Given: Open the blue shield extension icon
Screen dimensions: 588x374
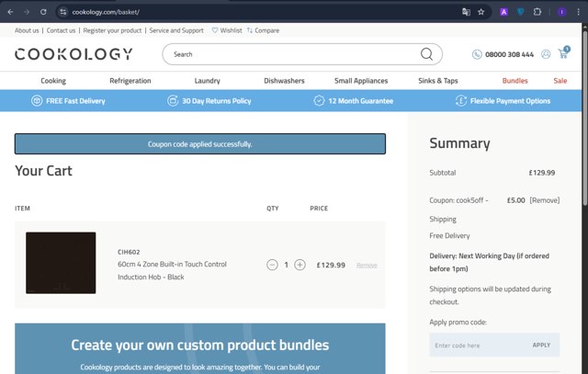Looking at the screenshot, I should 521,12.
